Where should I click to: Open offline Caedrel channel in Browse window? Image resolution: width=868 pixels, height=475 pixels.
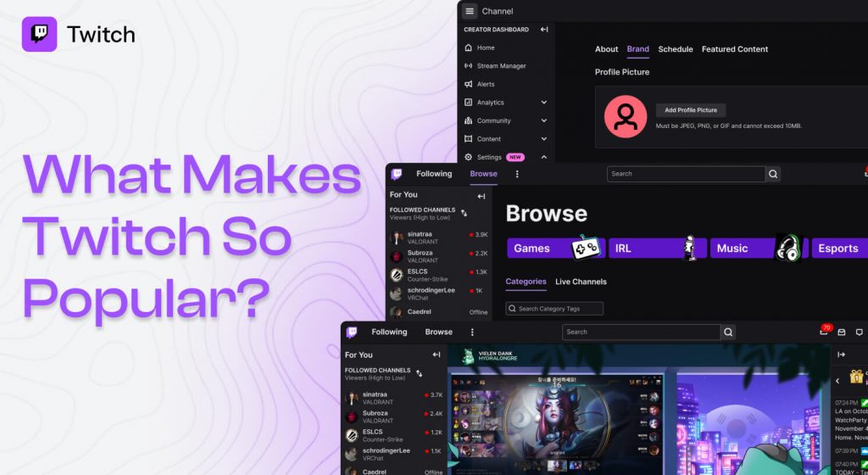[x=438, y=311]
